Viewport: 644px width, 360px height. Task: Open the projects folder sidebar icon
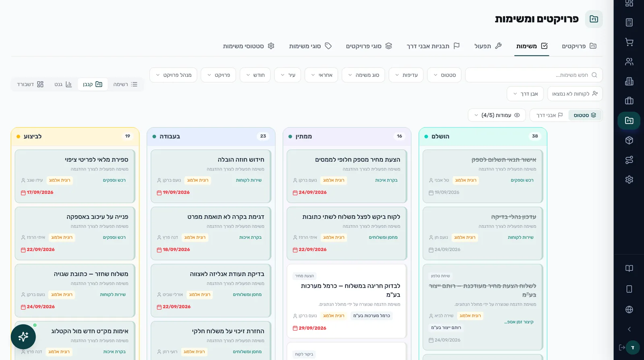[629, 120]
